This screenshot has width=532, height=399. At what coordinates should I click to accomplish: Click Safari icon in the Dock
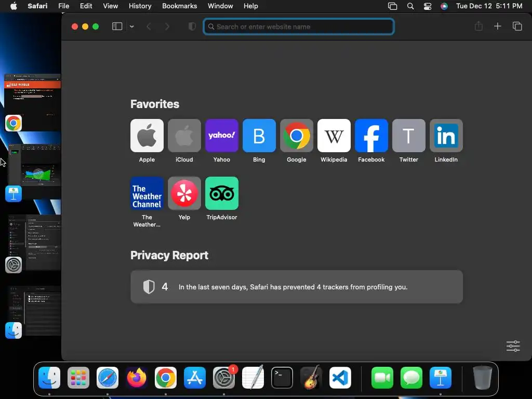click(x=108, y=377)
